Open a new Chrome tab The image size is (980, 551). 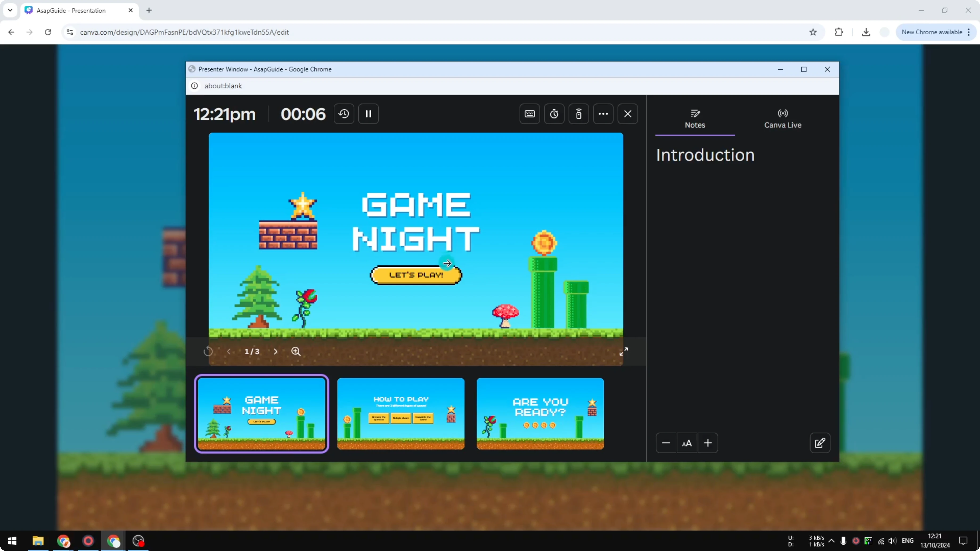click(x=149, y=10)
